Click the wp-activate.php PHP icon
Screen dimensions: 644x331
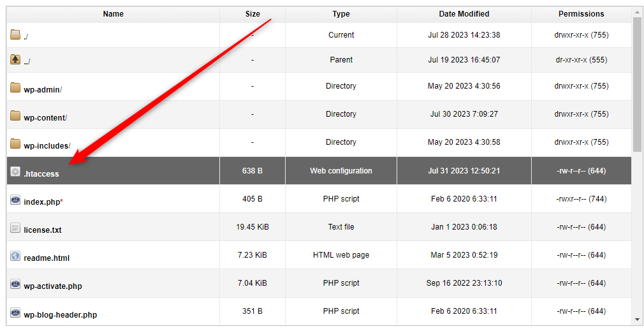(15, 284)
